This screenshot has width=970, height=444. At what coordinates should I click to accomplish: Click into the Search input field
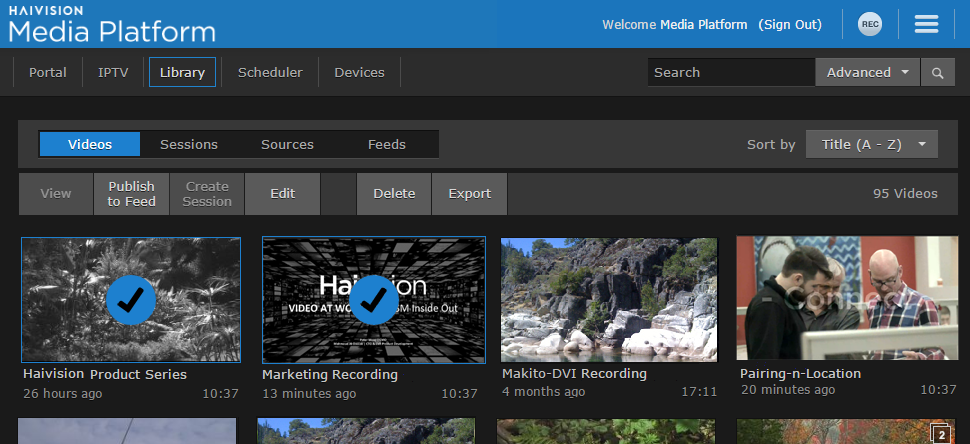(x=730, y=73)
